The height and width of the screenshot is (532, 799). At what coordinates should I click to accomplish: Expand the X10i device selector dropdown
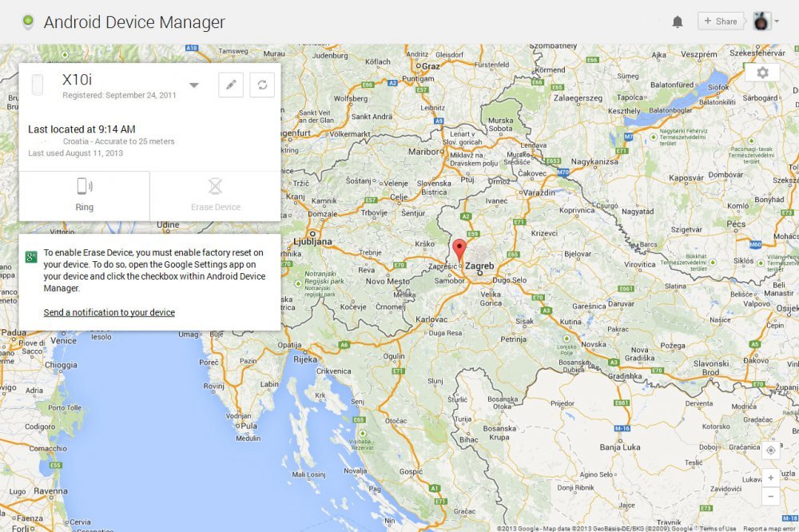click(x=193, y=85)
